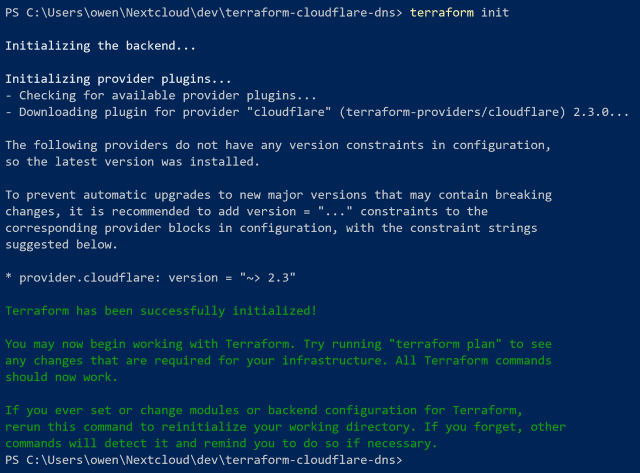
Task: Click 'so the latest version was installed.' line
Action: (132, 162)
